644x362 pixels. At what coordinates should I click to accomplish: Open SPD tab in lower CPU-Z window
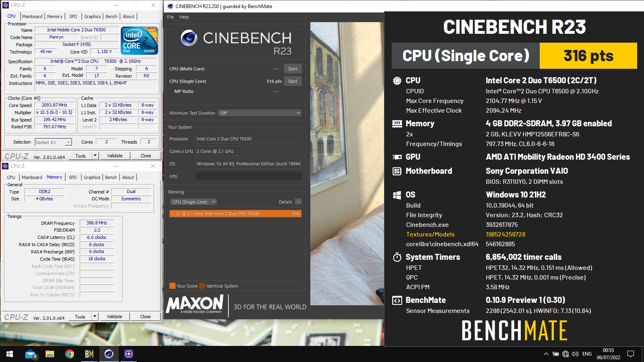coord(72,177)
